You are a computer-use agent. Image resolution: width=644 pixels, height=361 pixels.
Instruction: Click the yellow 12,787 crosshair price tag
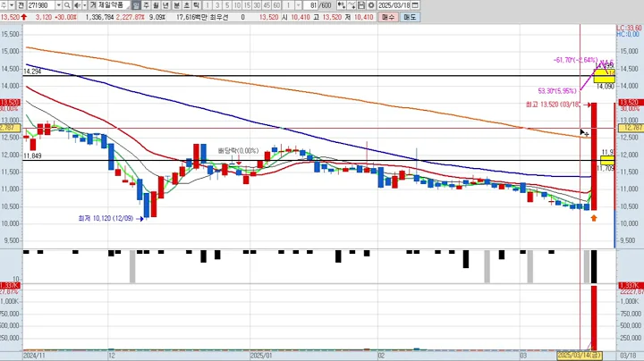pos(632,128)
